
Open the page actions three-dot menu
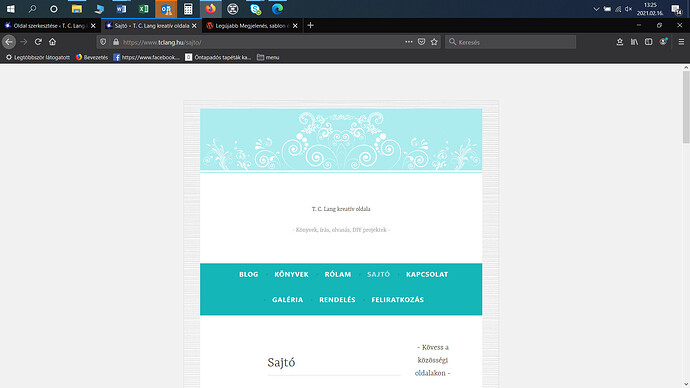tap(409, 42)
